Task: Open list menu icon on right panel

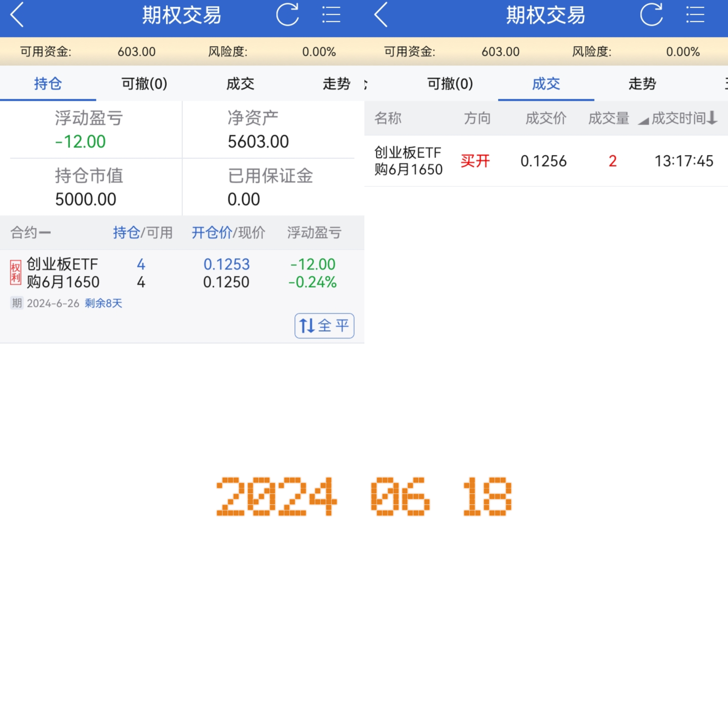Action: [x=695, y=15]
